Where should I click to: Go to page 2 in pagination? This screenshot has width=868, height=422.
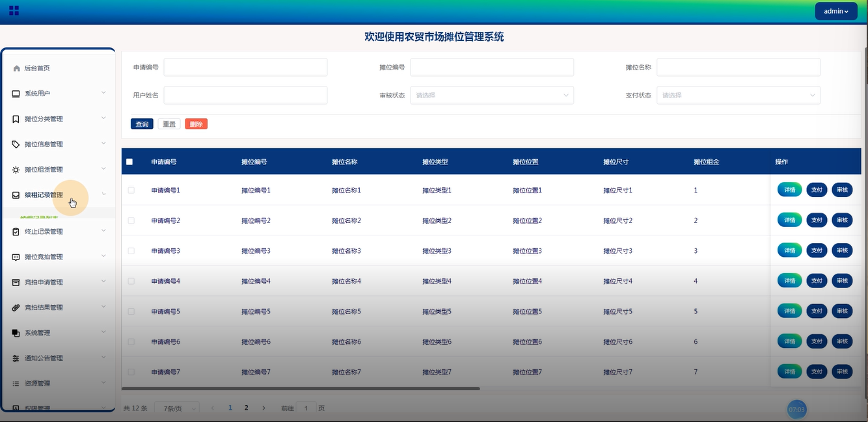[x=246, y=408]
